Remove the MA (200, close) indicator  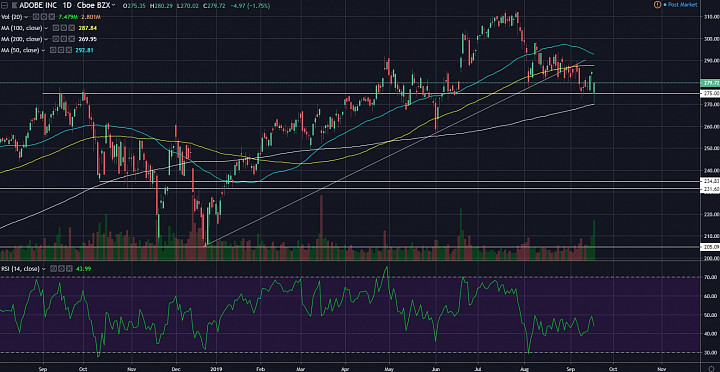pos(72,39)
